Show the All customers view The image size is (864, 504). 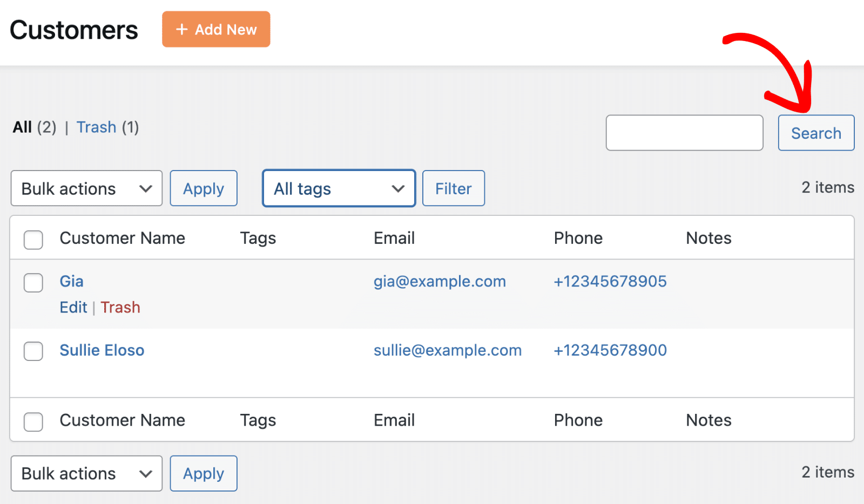pyautogui.click(x=22, y=127)
